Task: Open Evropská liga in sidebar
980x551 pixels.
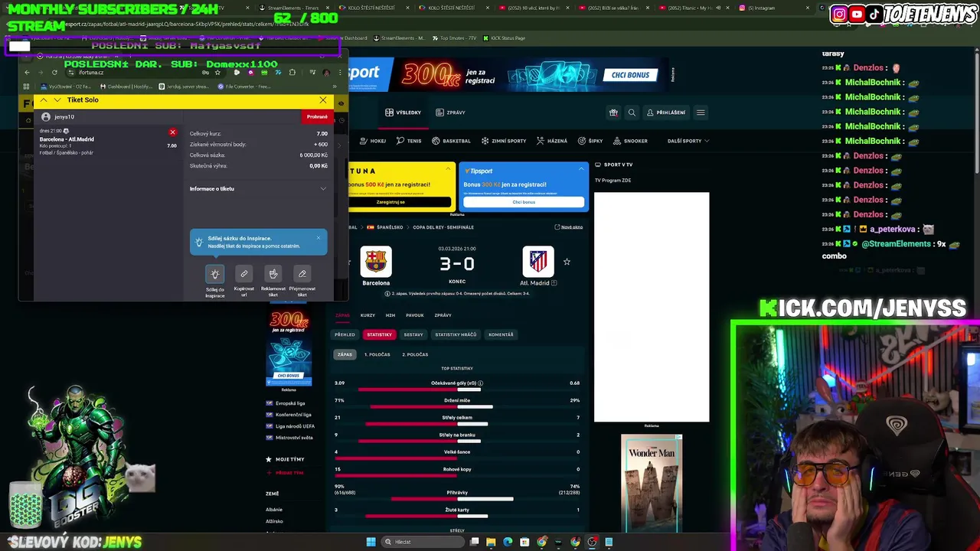Action: pos(289,403)
